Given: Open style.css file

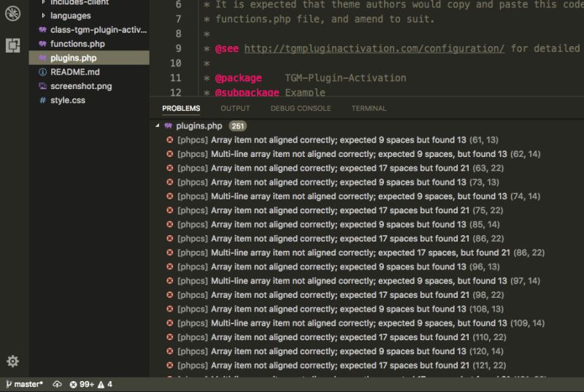Looking at the screenshot, I should [x=62, y=100].
